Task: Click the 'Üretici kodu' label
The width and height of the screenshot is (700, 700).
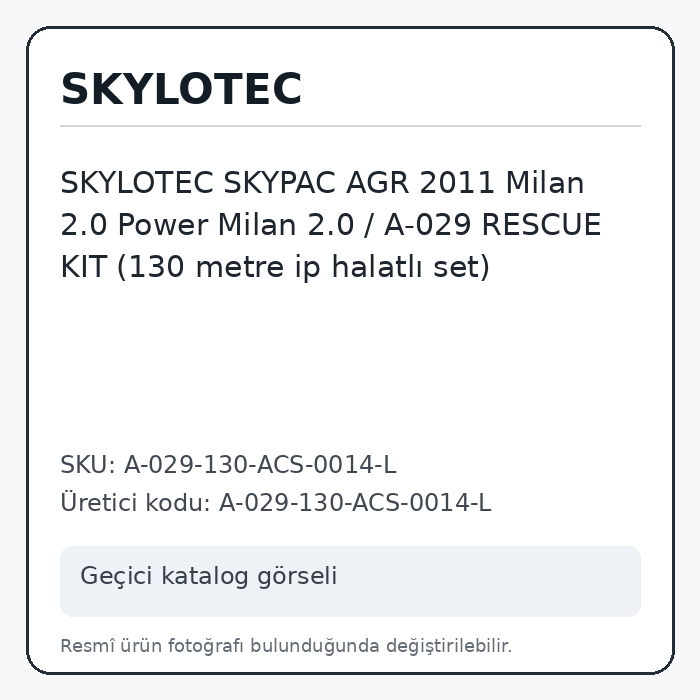Action: [135, 502]
